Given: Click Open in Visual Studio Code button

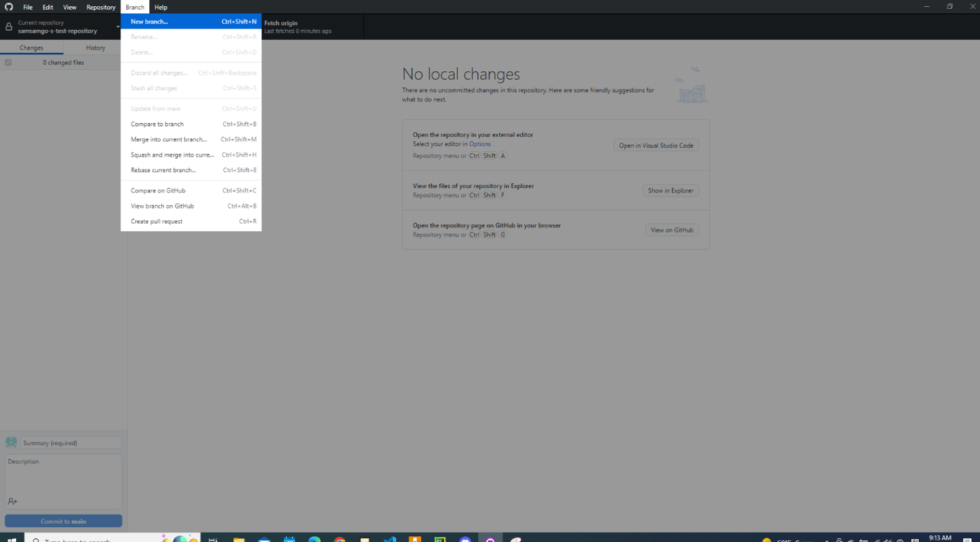Looking at the screenshot, I should (656, 146).
